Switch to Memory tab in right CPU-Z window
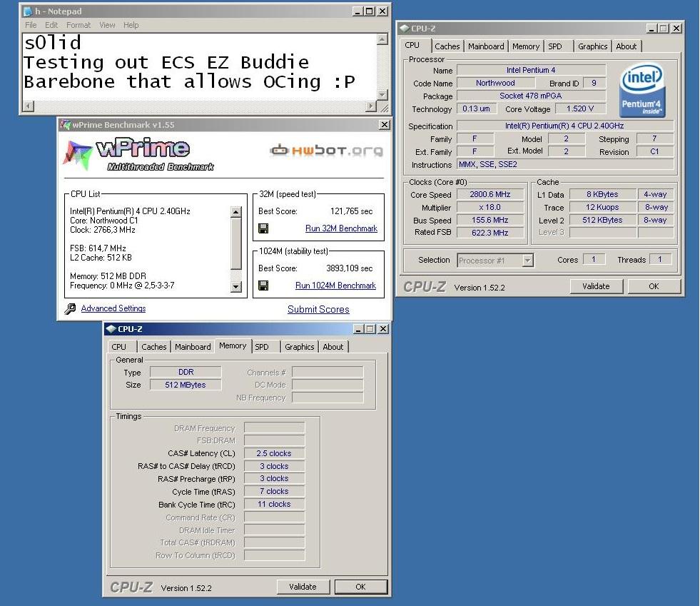This screenshot has width=700, height=606. point(525,46)
